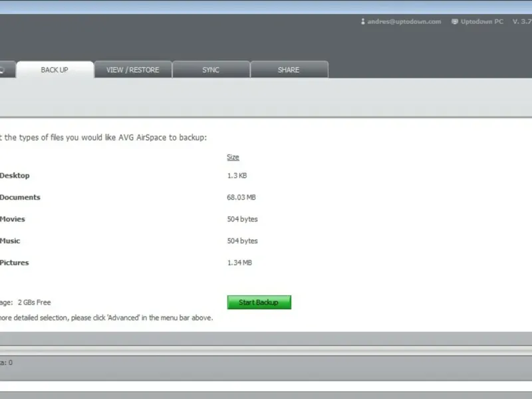
Task: Click the computer icon beside Uptodown PC
Action: click(455, 21)
